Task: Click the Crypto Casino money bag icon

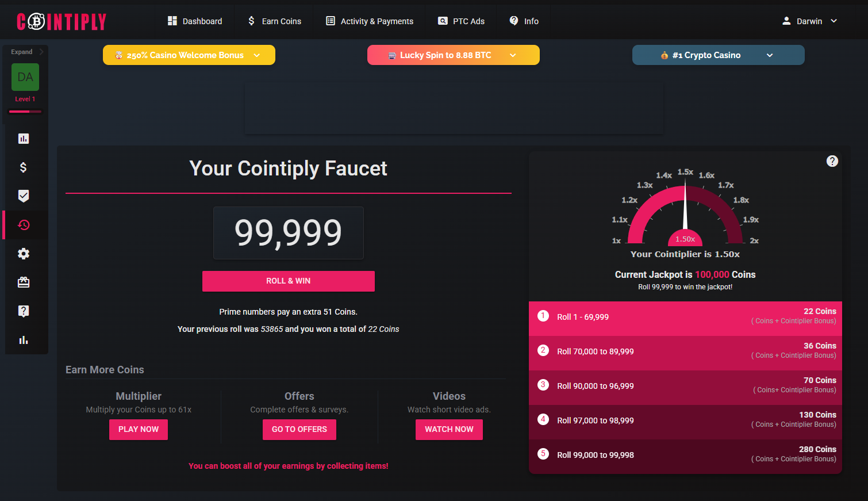Action: tap(665, 55)
